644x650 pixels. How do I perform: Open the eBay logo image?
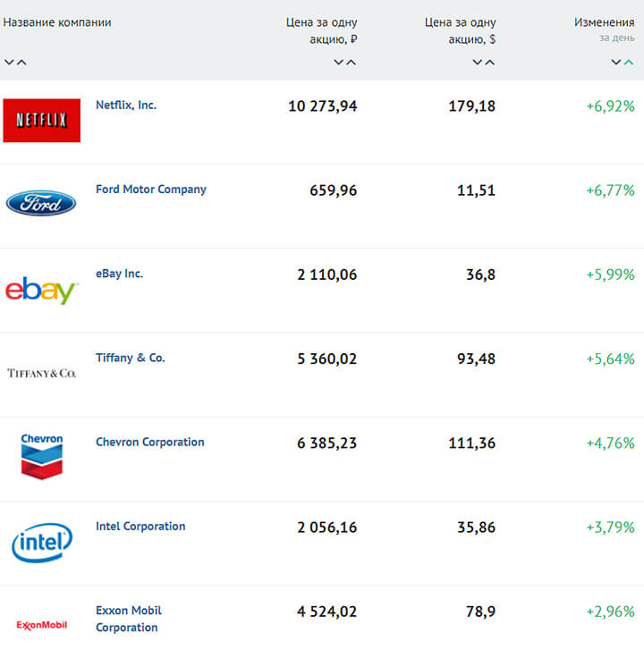point(41,291)
